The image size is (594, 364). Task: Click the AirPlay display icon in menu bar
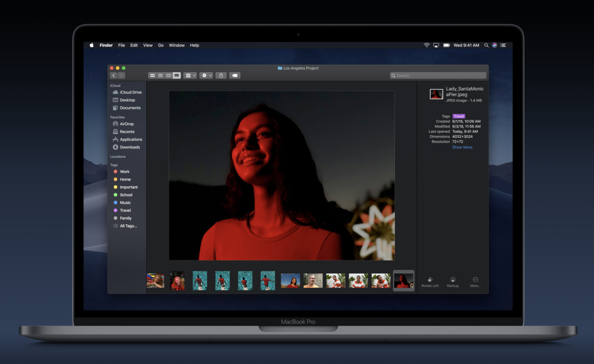[x=436, y=45]
